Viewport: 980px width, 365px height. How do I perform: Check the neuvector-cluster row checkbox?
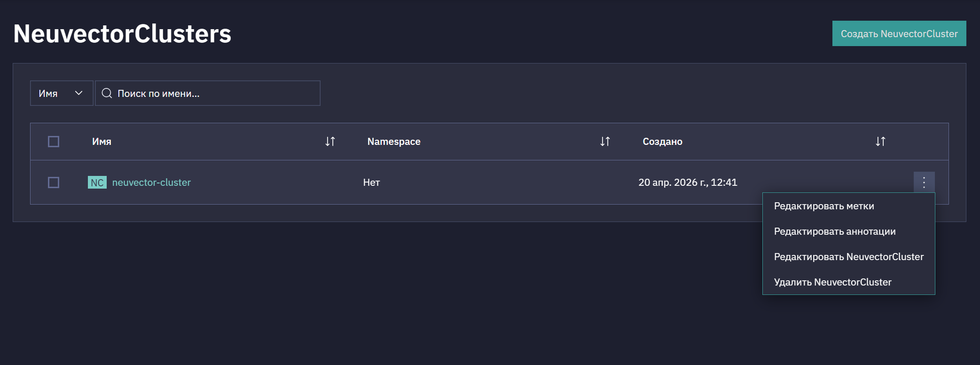[x=54, y=182]
